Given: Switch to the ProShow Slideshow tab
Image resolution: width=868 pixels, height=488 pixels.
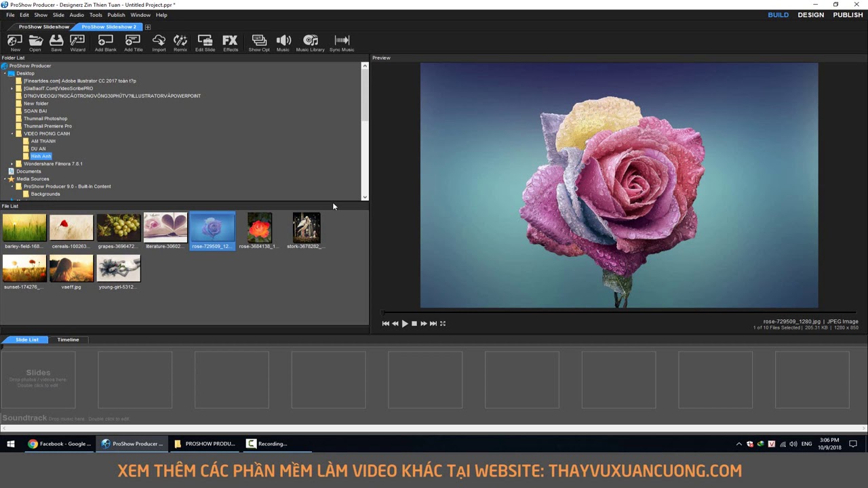Looking at the screenshot, I should (x=44, y=27).
